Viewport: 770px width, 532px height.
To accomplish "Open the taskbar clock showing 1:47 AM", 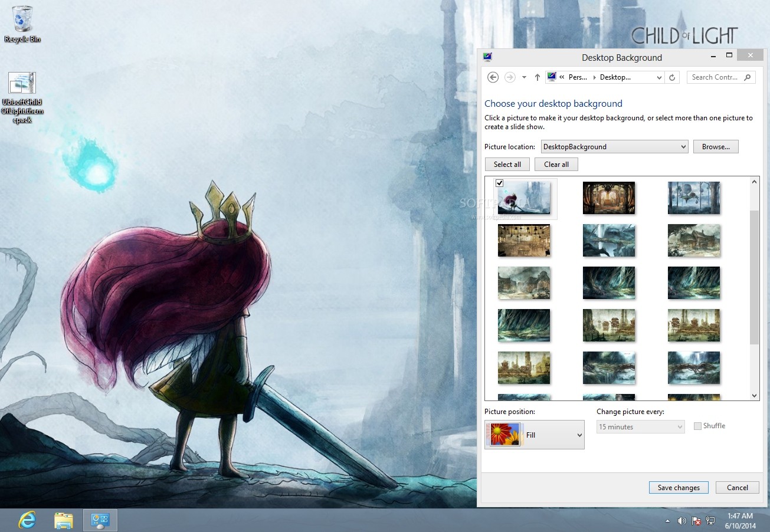I will pos(740,520).
